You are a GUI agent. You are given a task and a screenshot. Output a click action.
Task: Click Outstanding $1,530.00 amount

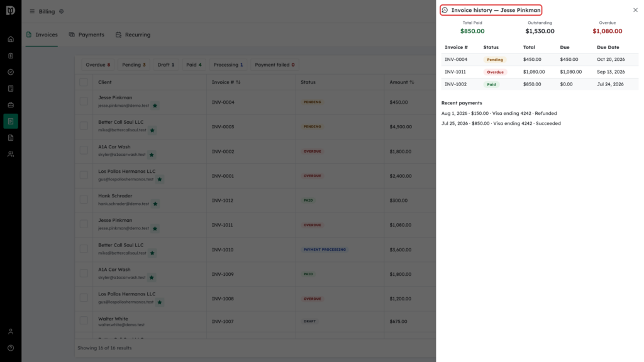click(540, 31)
